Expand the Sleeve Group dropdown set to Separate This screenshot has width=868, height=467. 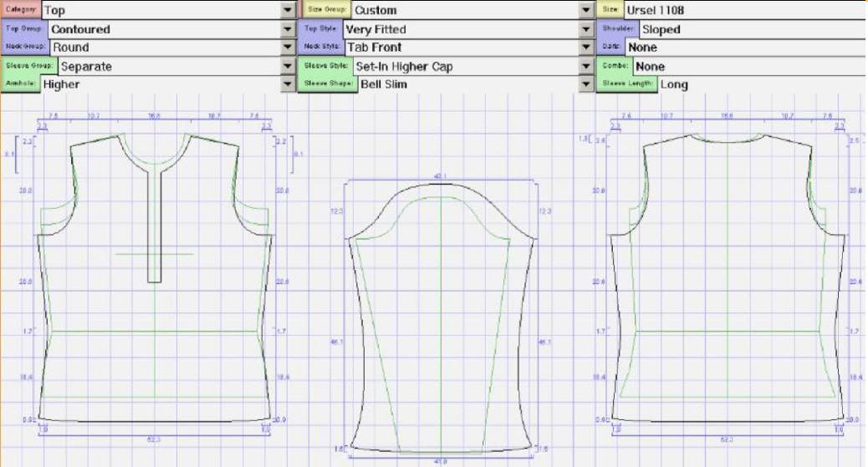tap(288, 66)
